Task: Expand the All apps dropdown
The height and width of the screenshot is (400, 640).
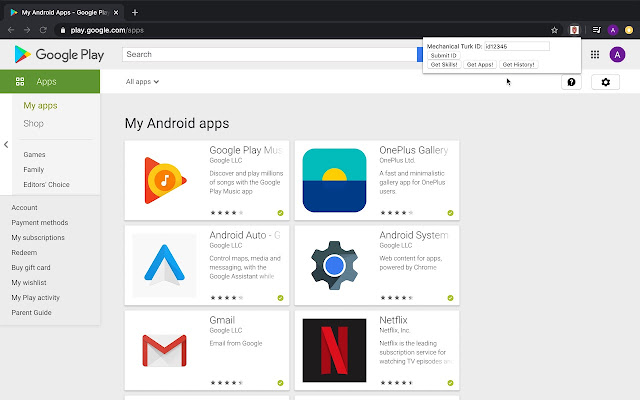Action: coord(142,82)
